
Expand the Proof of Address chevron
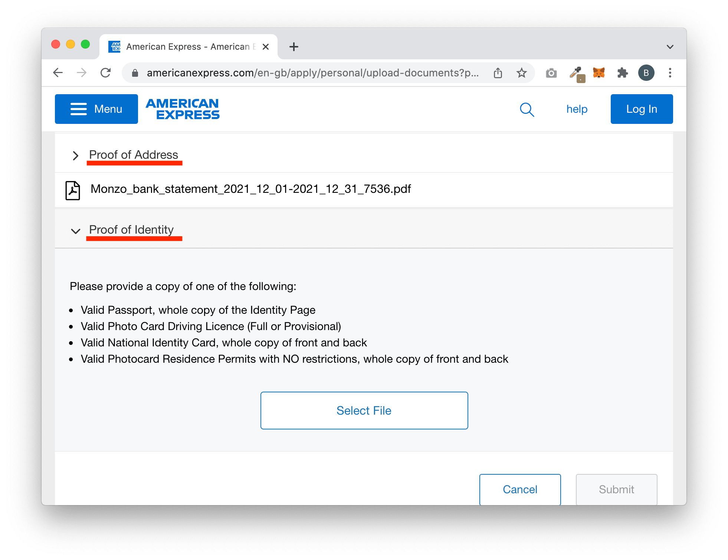(75, 155)
